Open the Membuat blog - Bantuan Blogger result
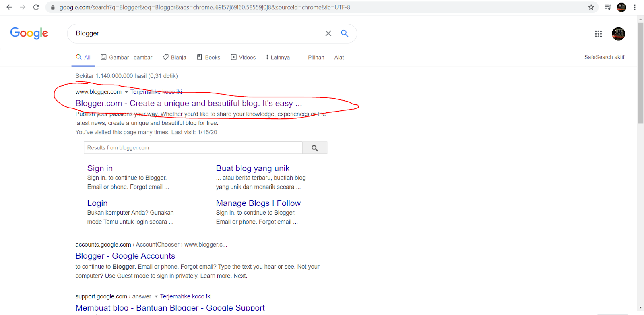 [170, 308]
